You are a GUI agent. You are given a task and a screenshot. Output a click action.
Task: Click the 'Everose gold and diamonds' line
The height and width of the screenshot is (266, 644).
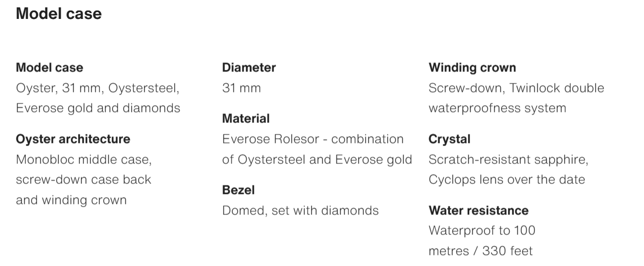[98, 108]
